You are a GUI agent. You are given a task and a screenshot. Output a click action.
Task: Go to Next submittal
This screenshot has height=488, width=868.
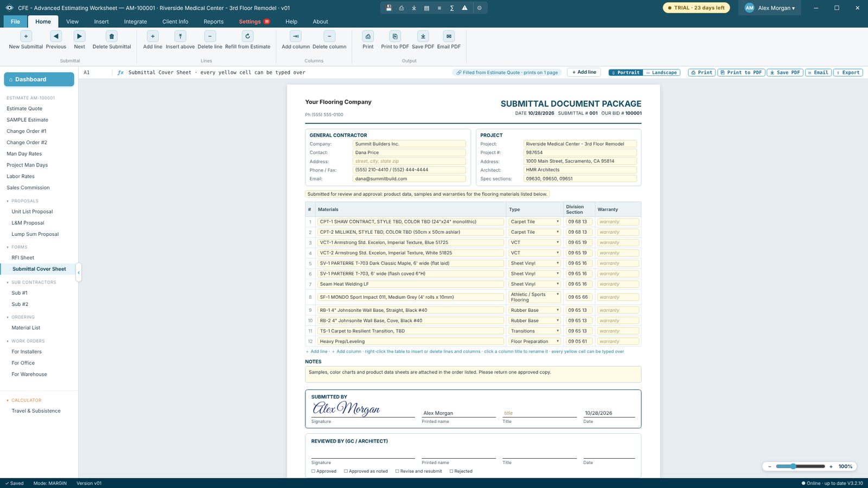coord(79,36)
